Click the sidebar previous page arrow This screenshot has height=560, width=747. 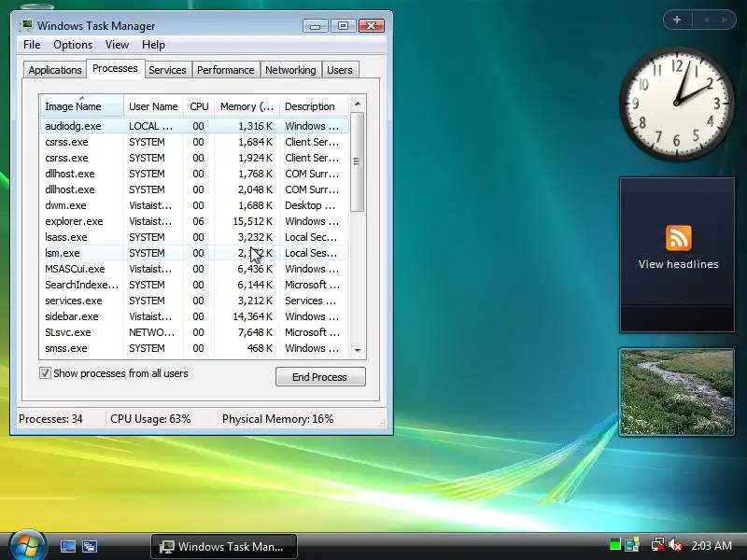[706, 20]
